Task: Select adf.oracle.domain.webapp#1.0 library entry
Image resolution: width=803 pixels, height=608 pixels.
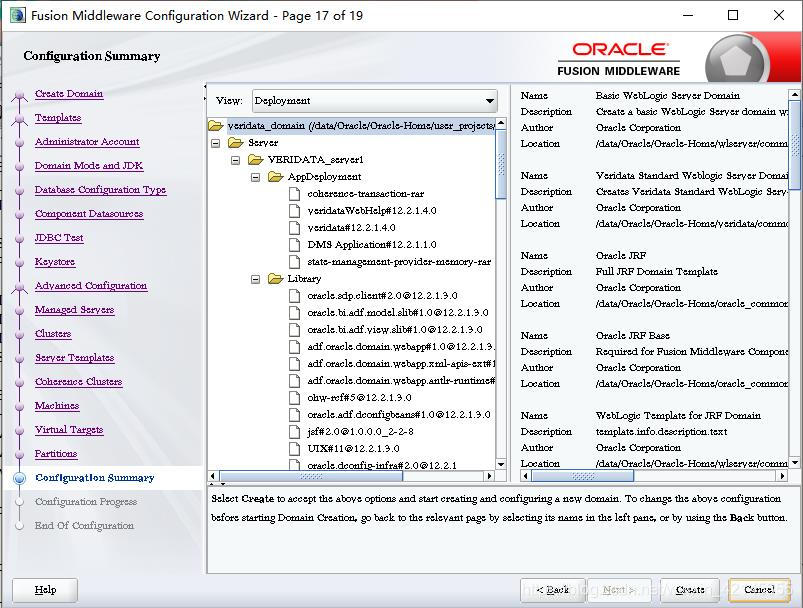Action: 400,347
